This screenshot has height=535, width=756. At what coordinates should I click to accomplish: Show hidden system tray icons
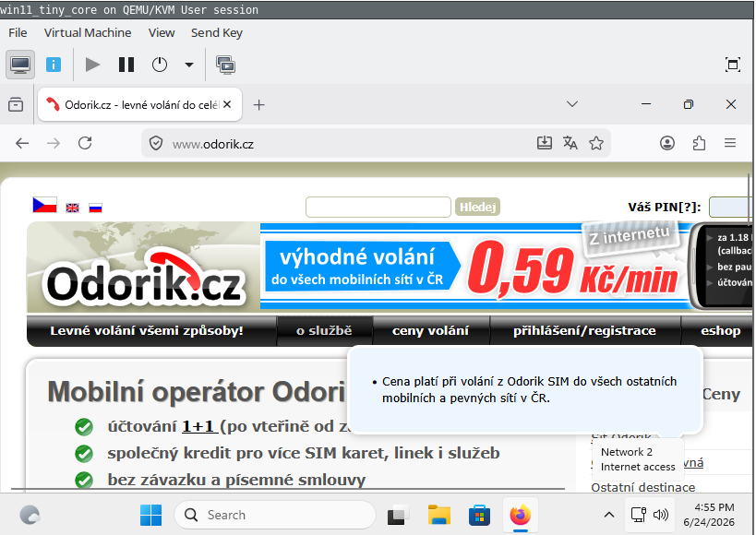[609, 515]
